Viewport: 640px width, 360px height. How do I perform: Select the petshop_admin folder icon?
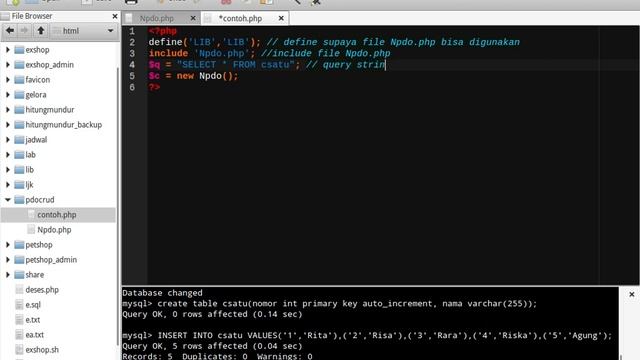point(19,260)
